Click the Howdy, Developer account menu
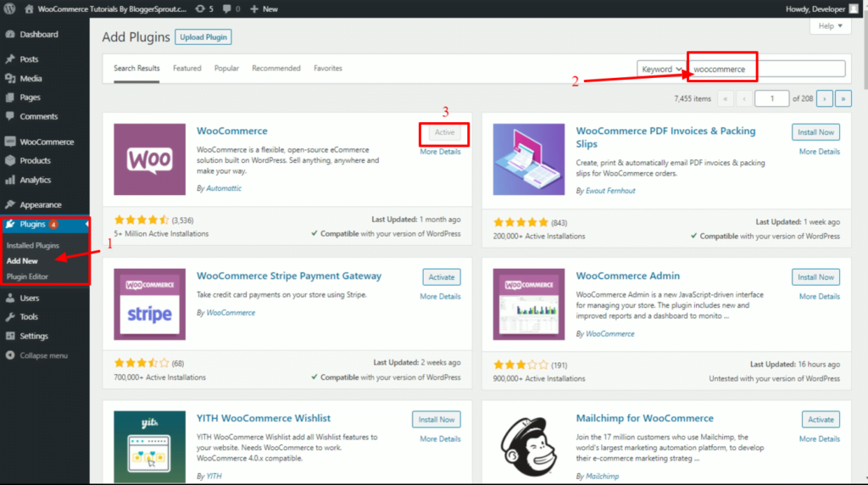868x485 pixels. pyautogui.click(x=822, y=8)
